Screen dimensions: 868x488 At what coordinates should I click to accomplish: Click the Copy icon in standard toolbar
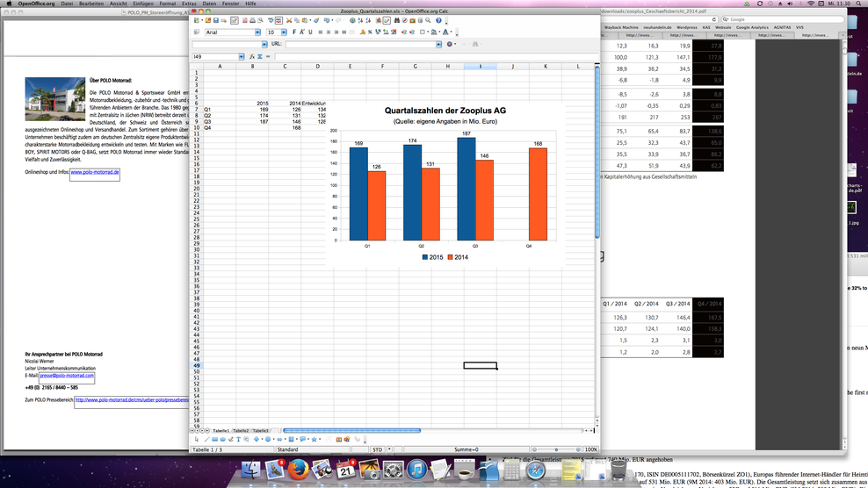297,20
